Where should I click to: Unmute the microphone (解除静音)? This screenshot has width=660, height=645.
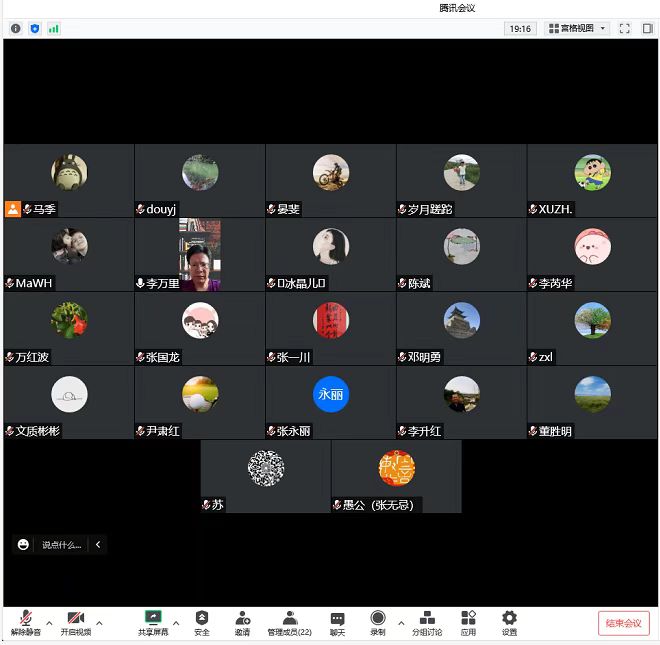coord(26,622)
